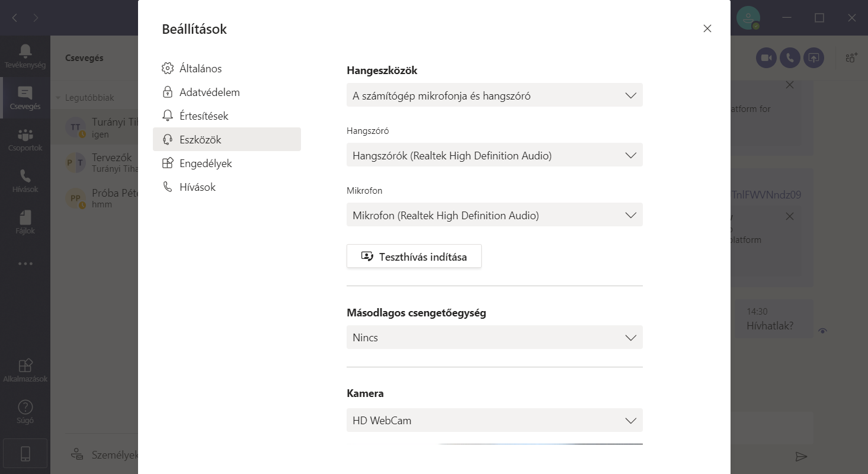This screenshot has height=474, width=868.
Task: Click the Teszthívás indítása button
Action: point(414,257)
